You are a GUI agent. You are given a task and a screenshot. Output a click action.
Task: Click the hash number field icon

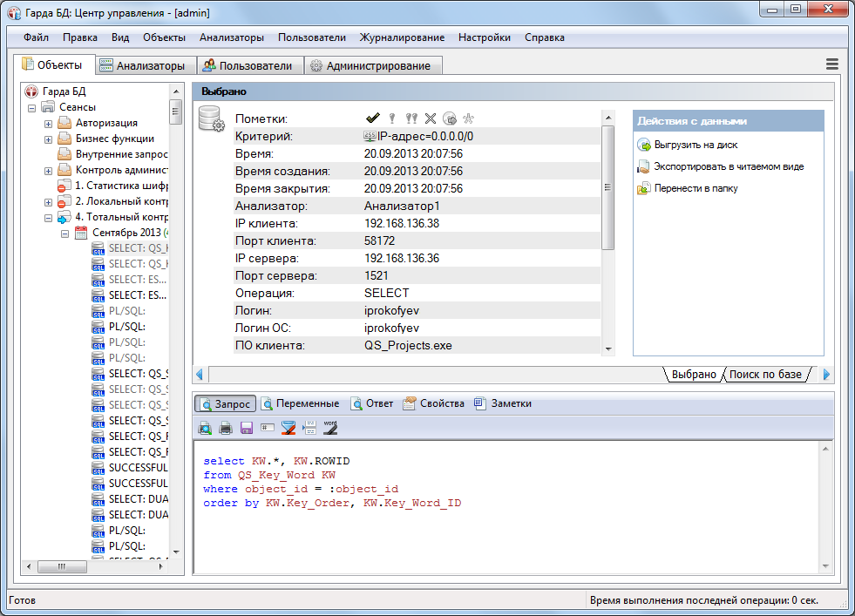click(x=268, y=428)
